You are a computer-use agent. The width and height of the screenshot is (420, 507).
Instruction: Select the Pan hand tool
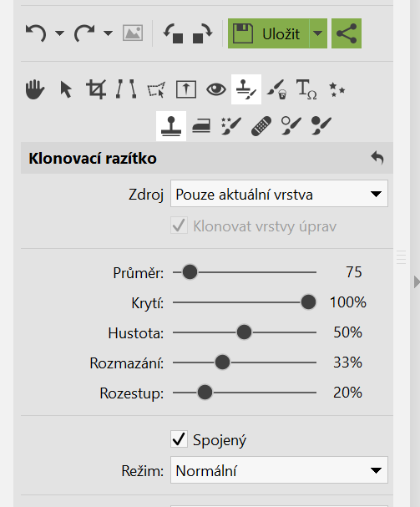click(x=35, y=89)
